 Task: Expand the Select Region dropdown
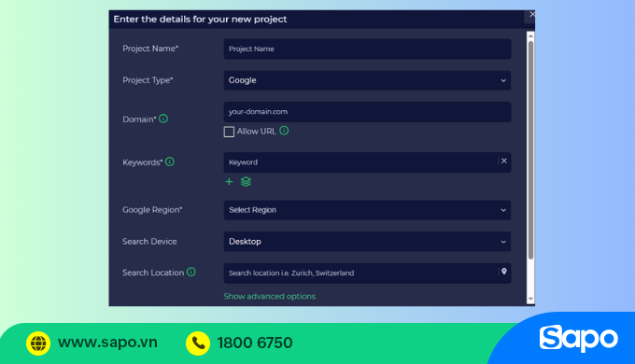[x=367, y=210]
